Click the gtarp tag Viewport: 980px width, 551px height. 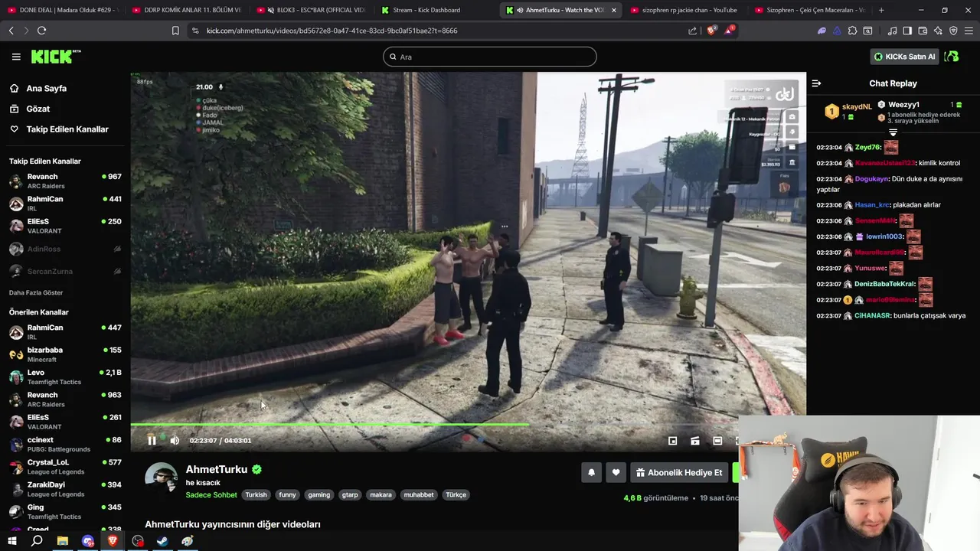tap(350, 495)
